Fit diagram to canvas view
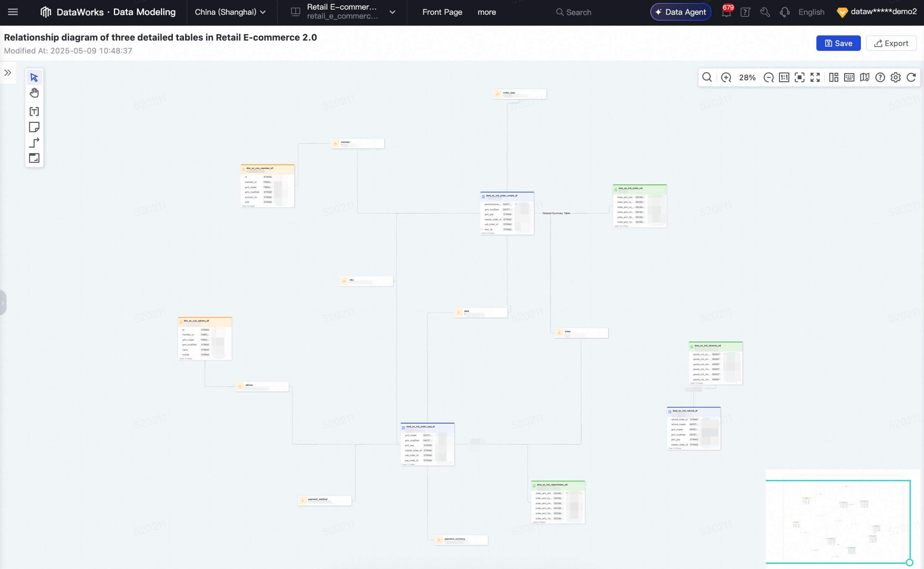Screen dimensions: 924x569 point(799,78)
